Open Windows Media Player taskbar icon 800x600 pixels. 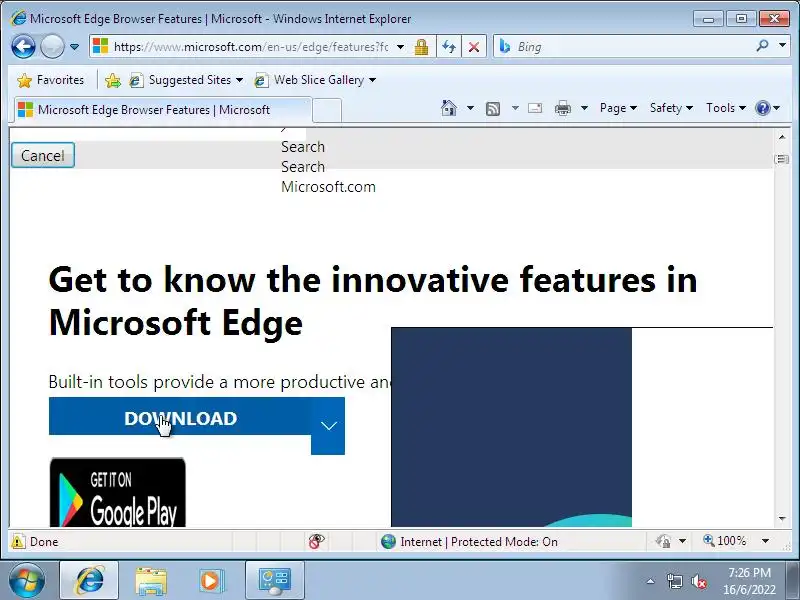point(210,581)
